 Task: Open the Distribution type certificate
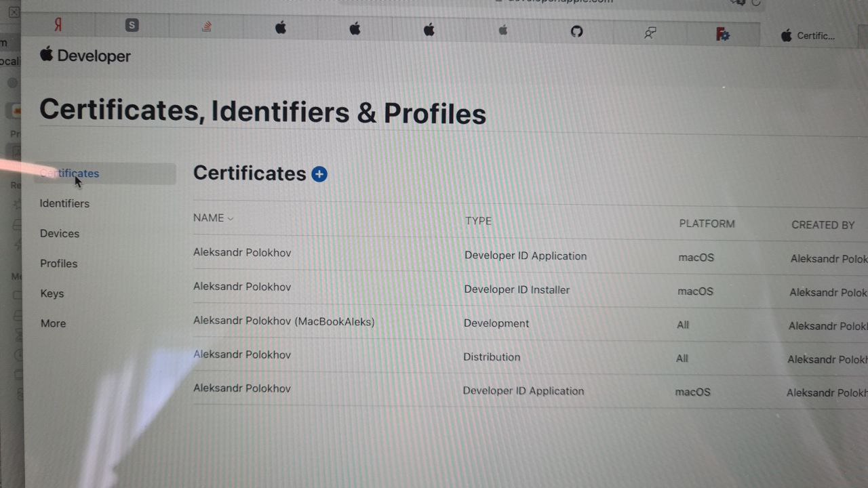(492, 357)
